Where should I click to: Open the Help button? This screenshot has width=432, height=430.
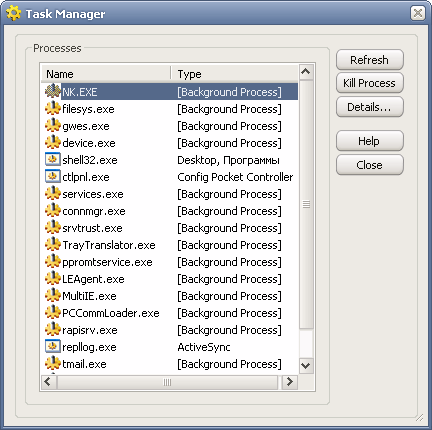[x=369, y=141]
